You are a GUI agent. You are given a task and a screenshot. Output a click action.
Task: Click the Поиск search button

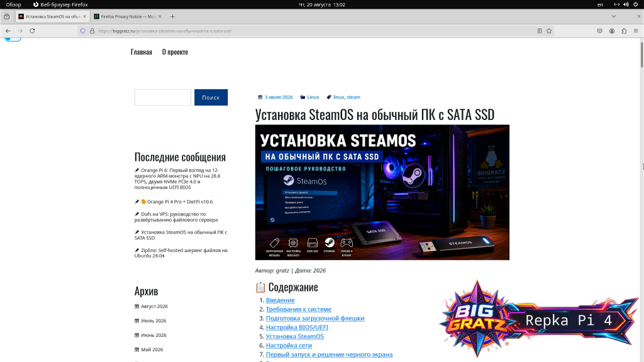click(x=211, y=97)
